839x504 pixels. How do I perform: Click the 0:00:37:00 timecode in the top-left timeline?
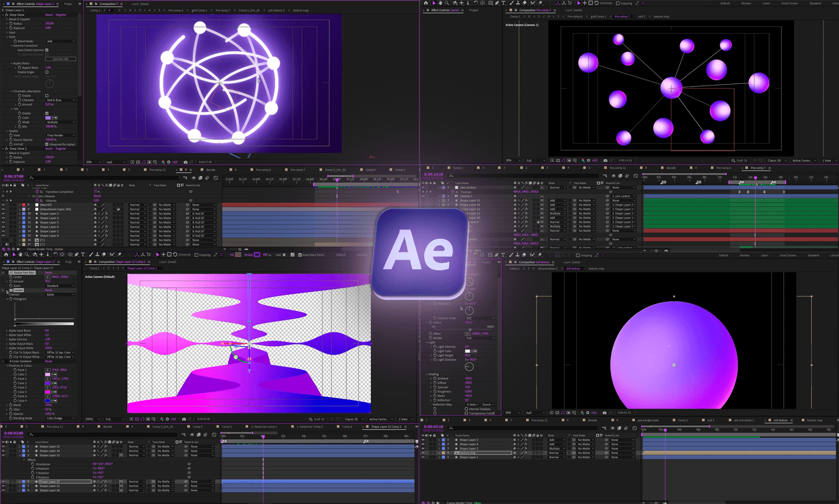[x=14, y=176]
